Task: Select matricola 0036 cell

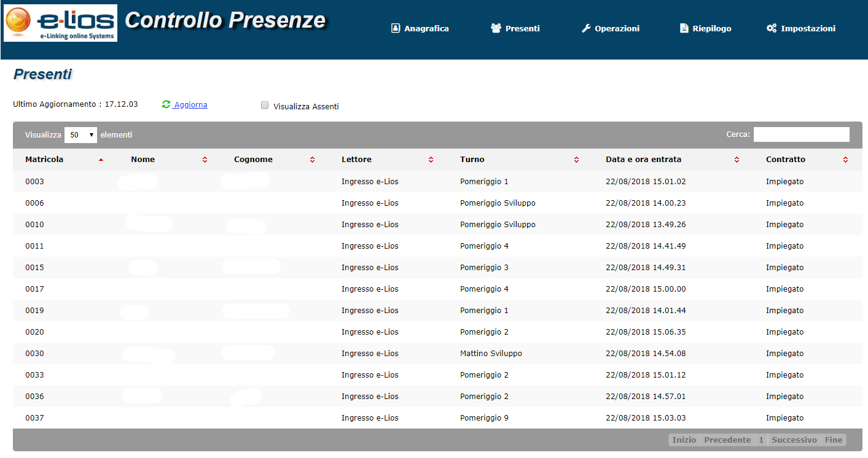Action: click(34, 397)
